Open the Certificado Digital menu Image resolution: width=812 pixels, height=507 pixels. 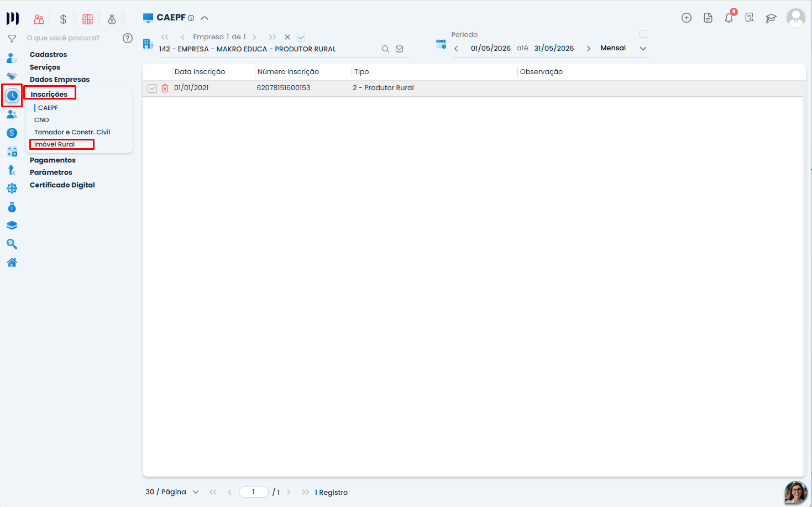(62, 185)
